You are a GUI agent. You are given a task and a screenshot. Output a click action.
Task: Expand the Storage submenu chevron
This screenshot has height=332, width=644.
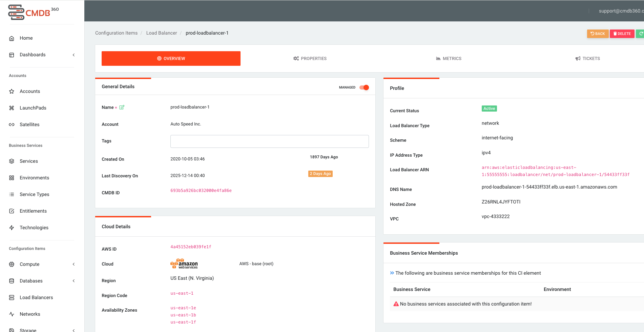74,330
